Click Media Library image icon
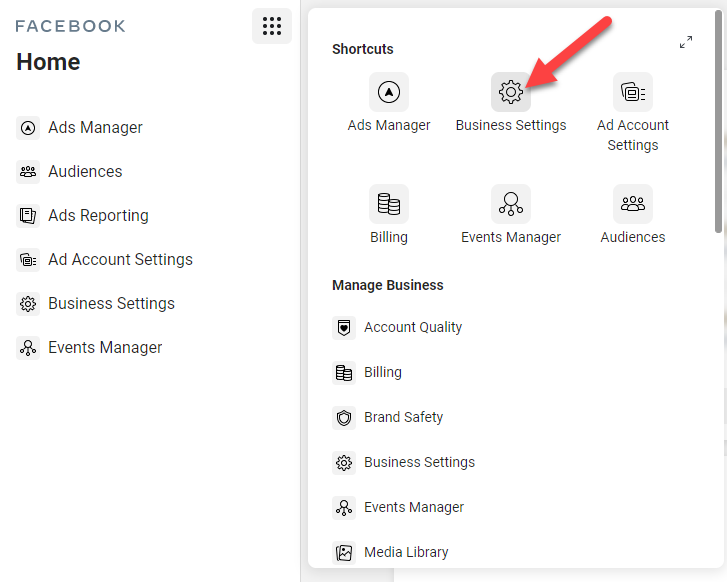This screenshot has width=727, height=582. pyautogui.click(x=344, y=553)
